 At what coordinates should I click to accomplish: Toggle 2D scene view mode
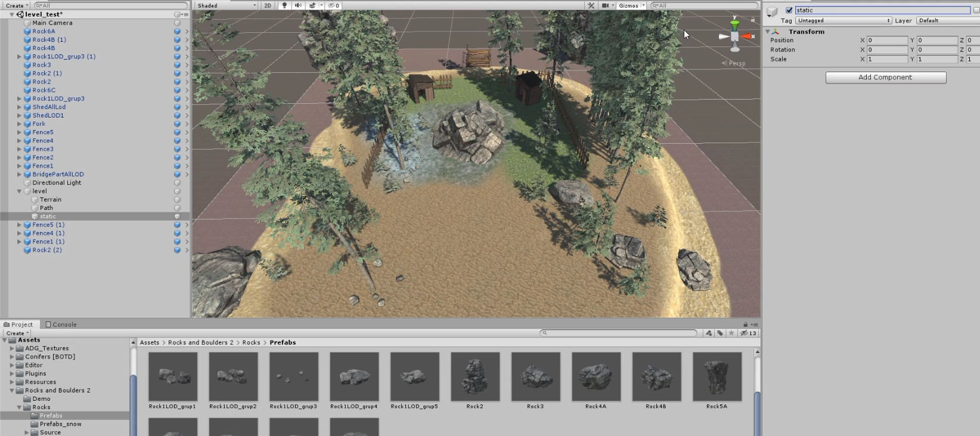pyautogui.click(x=268, y=5)
